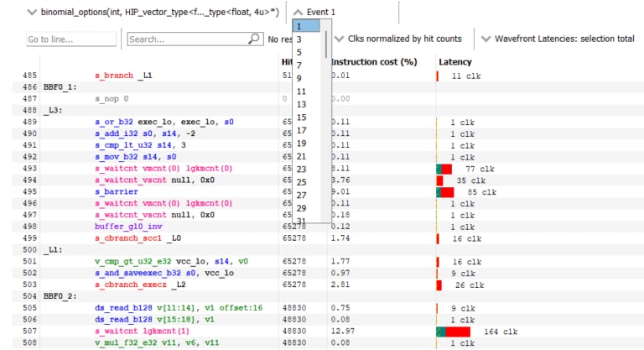Image resolution: width=644 pixels, height=350 pixels.
Task: Select event 1 in dropdown list
Action: 306,26
